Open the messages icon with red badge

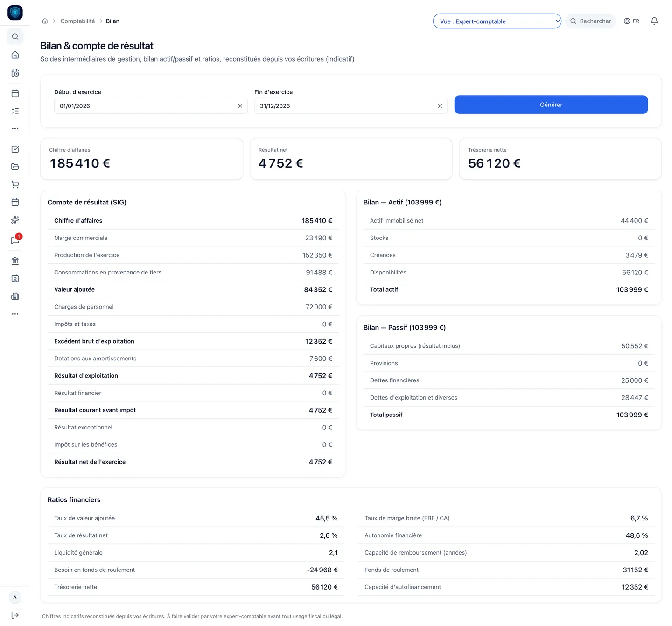15,240
